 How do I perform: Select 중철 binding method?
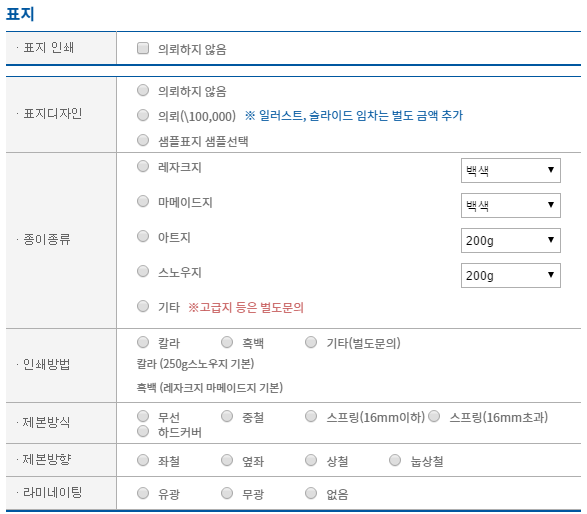227,416
